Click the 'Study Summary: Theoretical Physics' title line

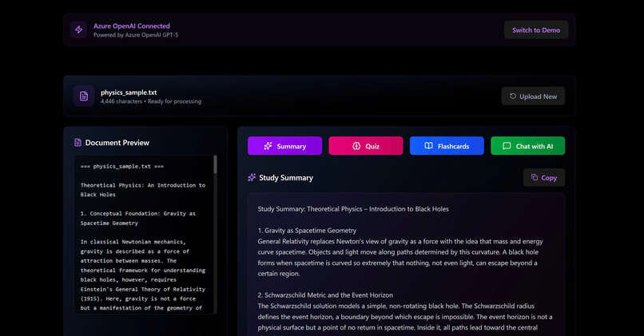[x=353, y=209]
